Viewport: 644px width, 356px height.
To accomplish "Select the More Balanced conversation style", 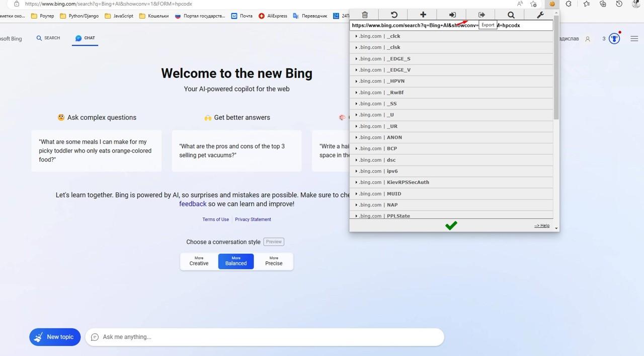I will coord(236,261).
